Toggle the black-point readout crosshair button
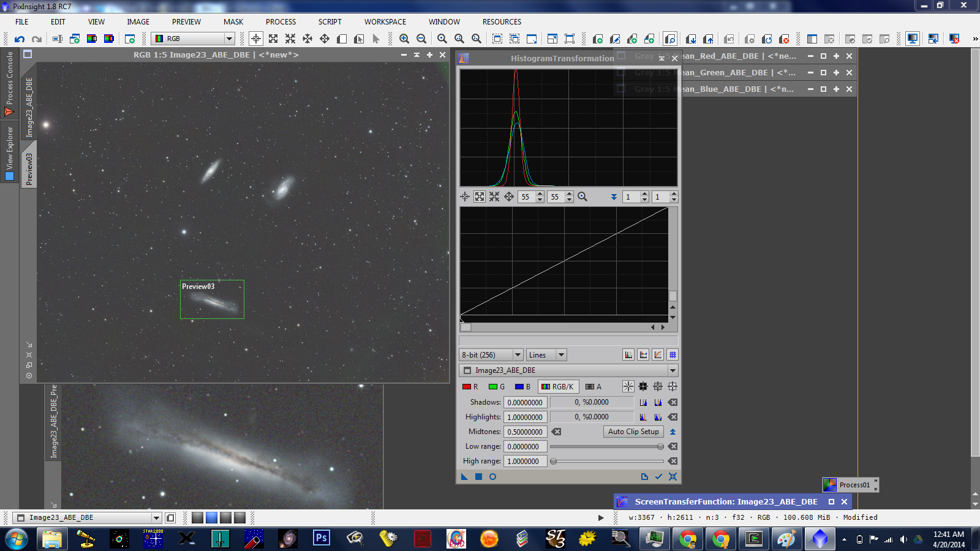Viewport: 980px width, 551px height. [643, 386]
